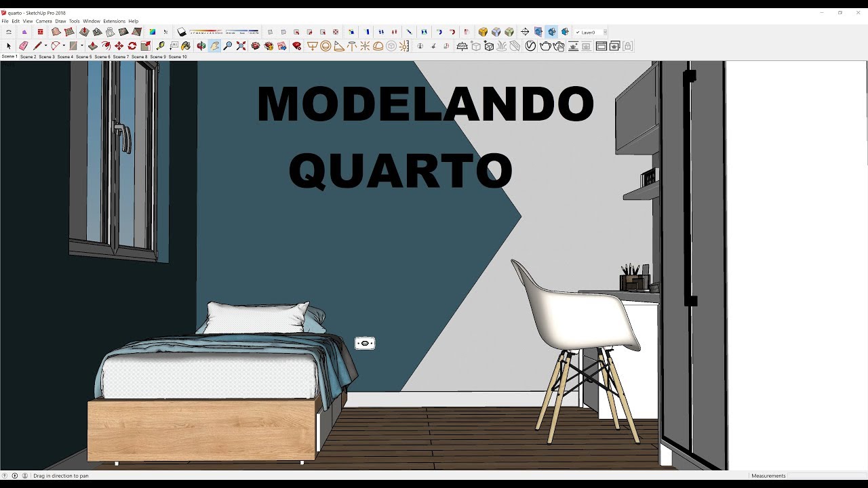Open the 3D Warehouse

click(x=256, y=46)
